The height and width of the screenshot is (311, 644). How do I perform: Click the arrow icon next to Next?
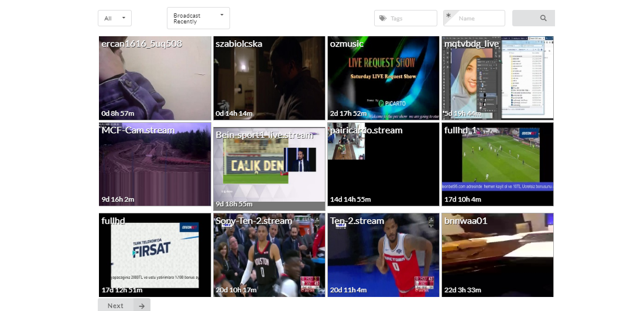click(x=142, y=306)
